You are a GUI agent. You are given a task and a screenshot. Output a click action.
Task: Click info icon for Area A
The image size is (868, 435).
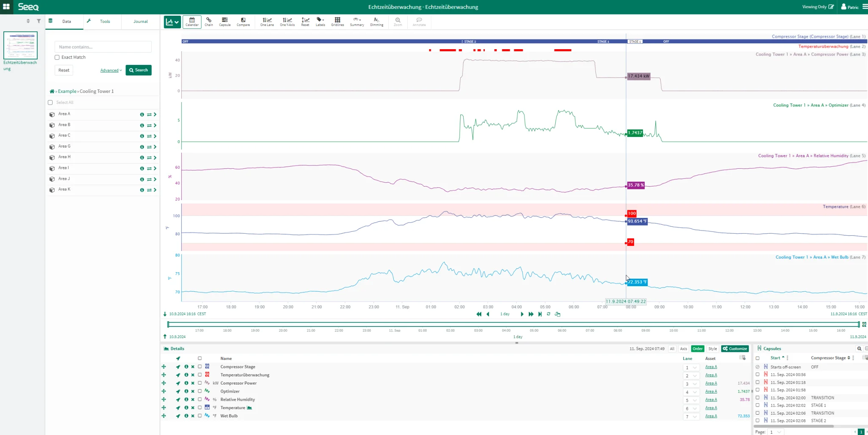pos(142,114)
